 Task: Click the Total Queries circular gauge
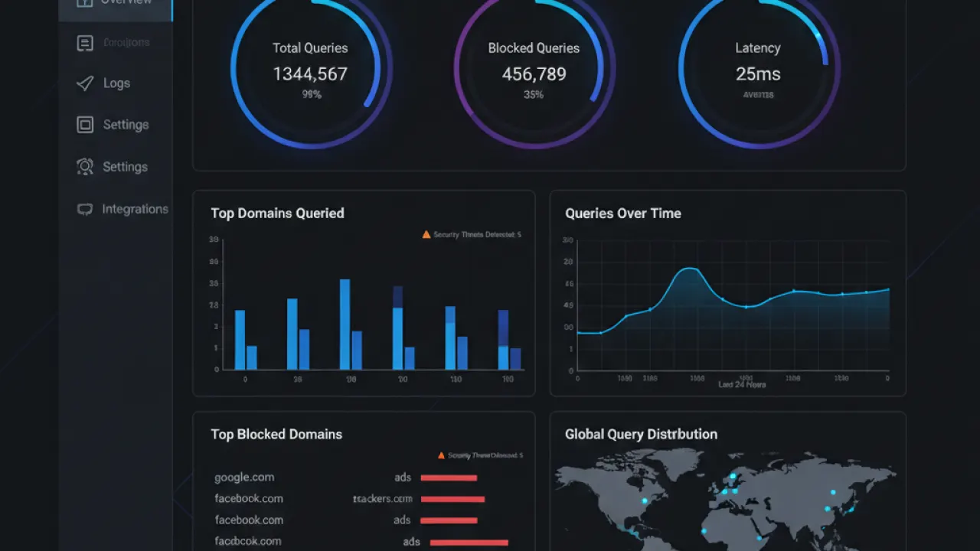coord(311,69)
